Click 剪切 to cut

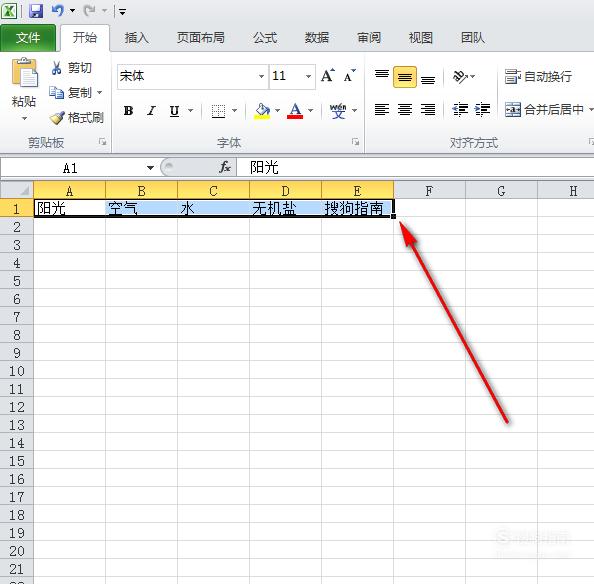point(72,68)
